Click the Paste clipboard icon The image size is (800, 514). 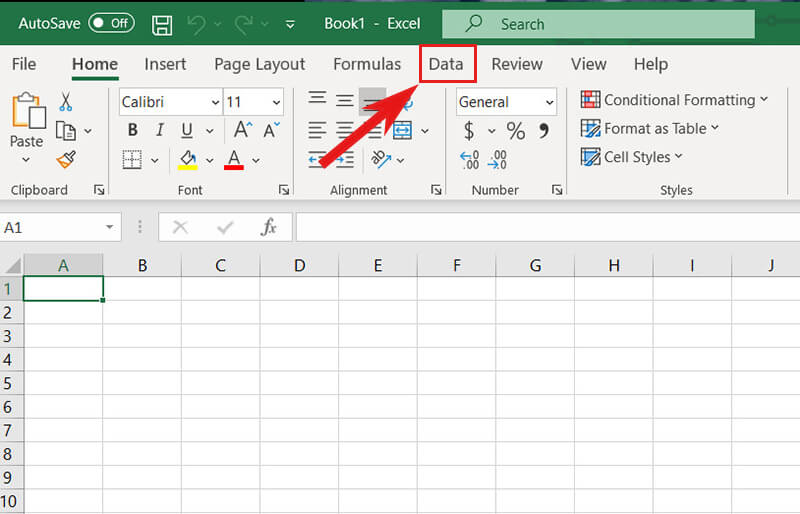28,110
